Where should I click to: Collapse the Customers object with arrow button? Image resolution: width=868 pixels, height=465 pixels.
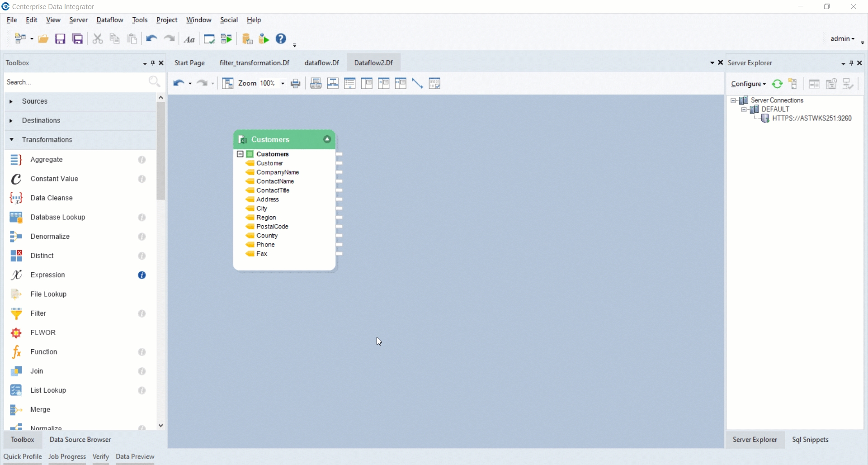click(327, 140)
